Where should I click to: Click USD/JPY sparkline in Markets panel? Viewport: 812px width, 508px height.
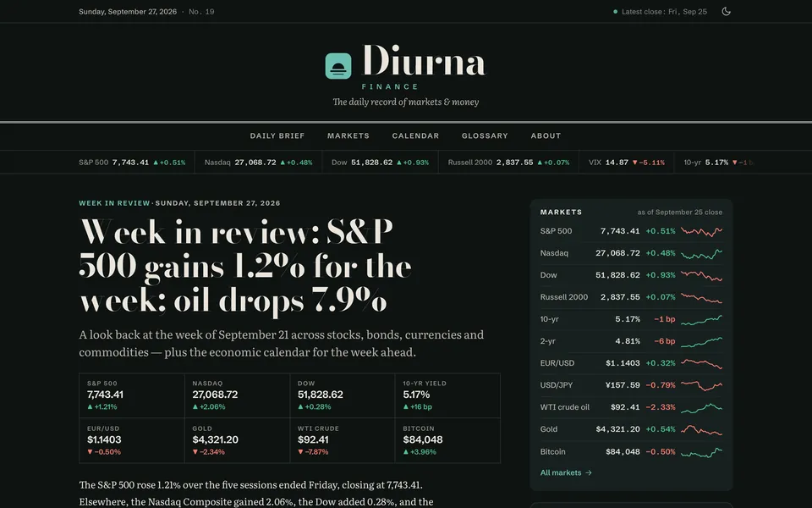point(702,386)
